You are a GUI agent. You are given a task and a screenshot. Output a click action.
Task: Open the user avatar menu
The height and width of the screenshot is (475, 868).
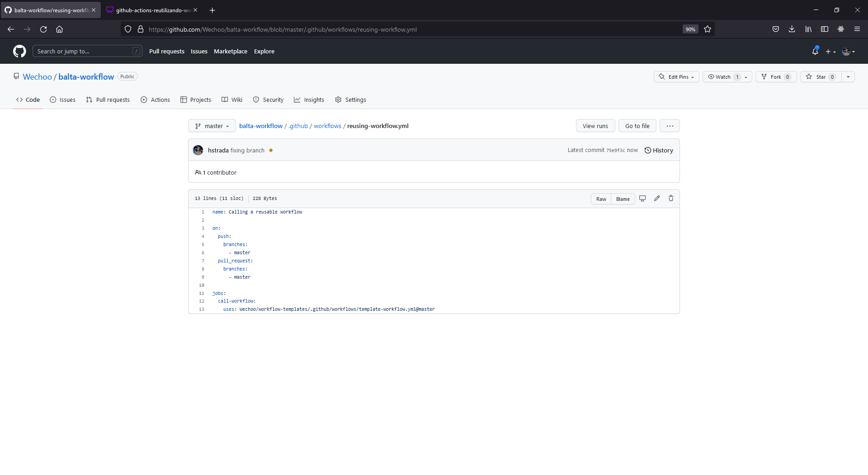click(x=849, y=52)
